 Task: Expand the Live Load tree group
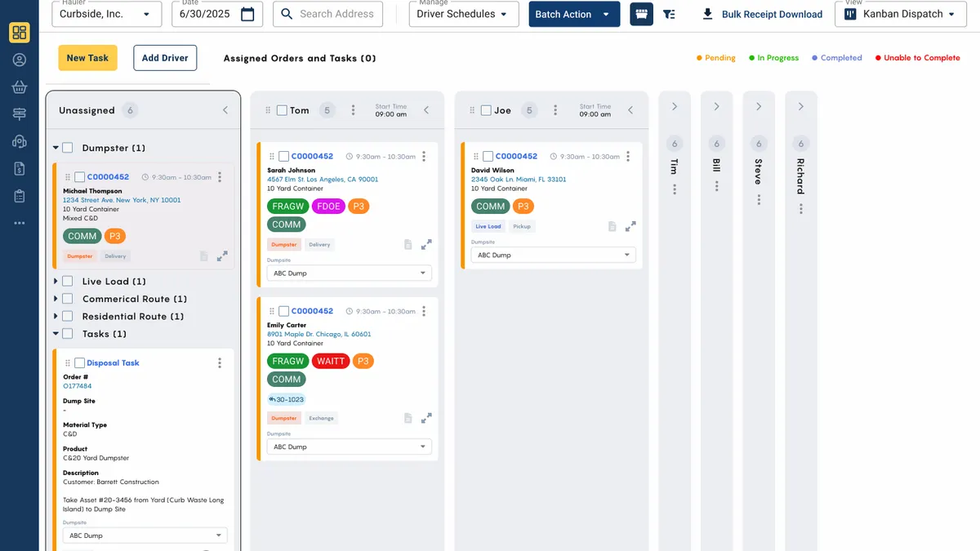tap(56, 281)
